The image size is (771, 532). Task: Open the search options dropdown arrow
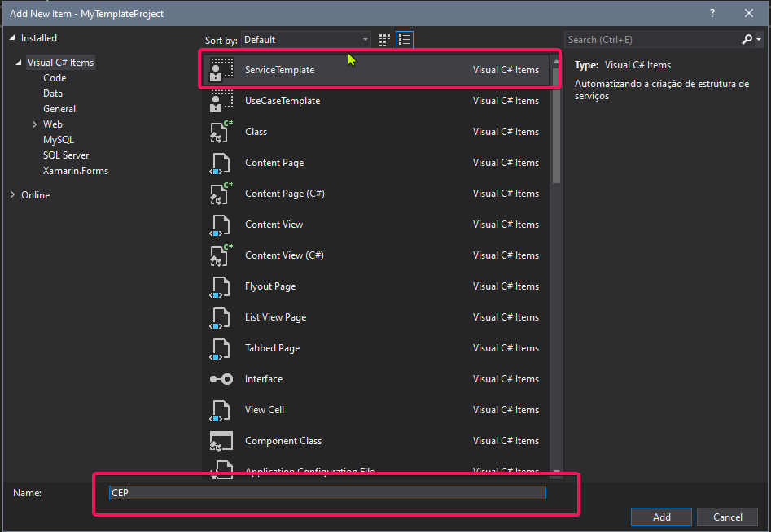coord(759,40)
